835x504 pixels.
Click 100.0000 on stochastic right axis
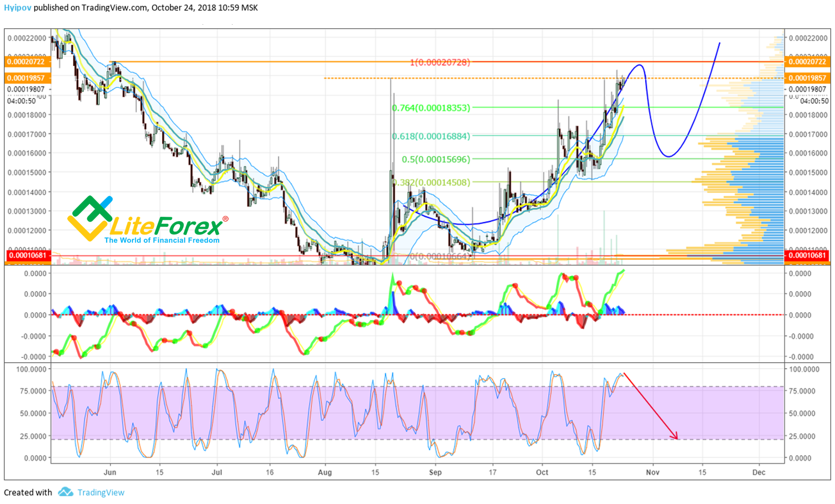(x=803, y=369)
